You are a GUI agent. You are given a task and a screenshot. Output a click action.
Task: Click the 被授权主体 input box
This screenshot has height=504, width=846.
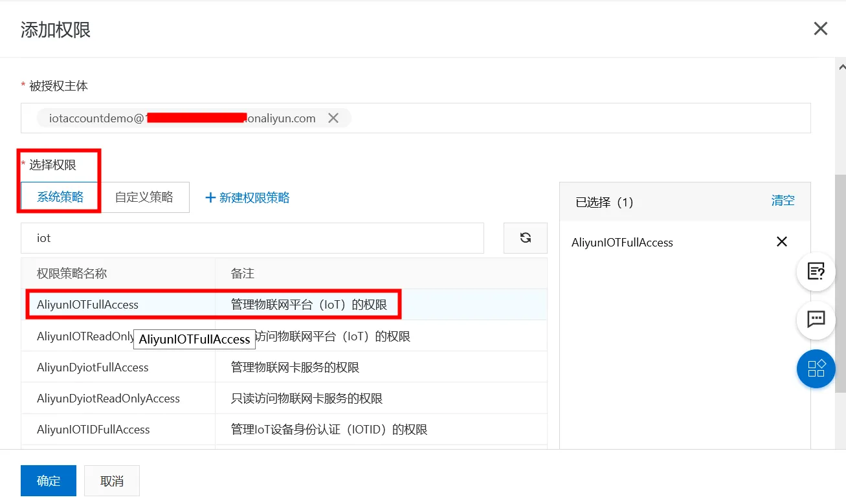pos(416,118)
